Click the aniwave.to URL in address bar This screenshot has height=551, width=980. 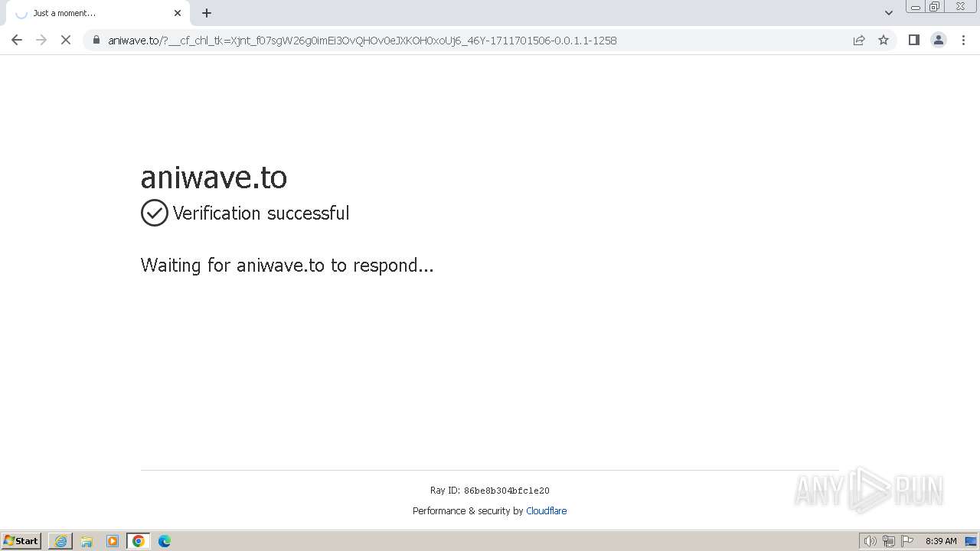point(362,41)
